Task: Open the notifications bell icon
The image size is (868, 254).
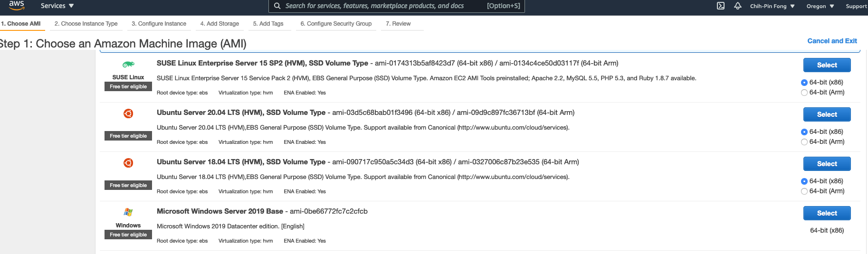Action: tap(738, 6)
